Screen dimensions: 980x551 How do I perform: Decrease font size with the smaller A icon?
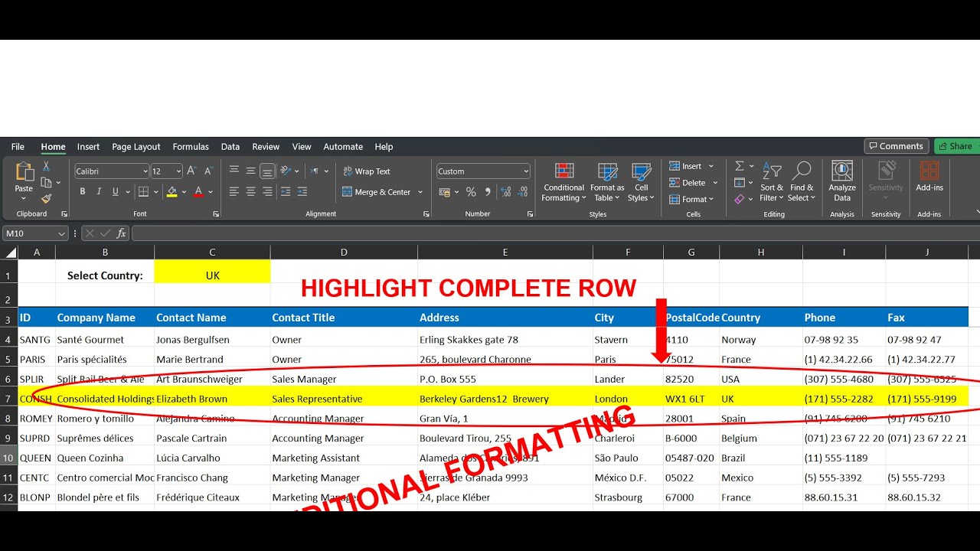click(209, 171)
